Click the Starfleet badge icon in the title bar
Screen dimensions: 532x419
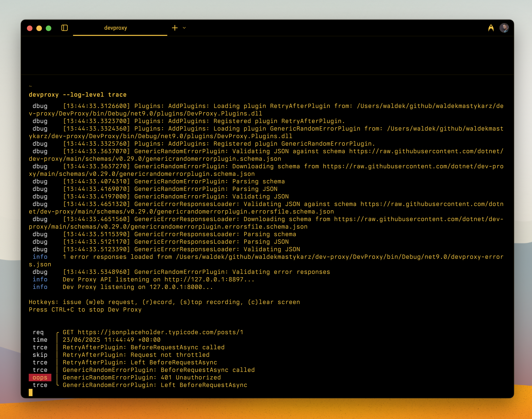click(491, 28)
